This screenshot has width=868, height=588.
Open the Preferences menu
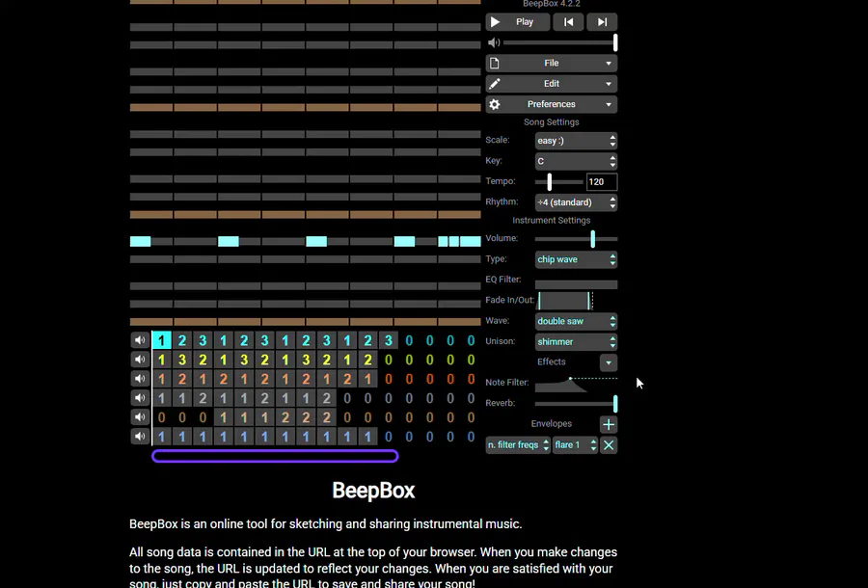point(552,104)
